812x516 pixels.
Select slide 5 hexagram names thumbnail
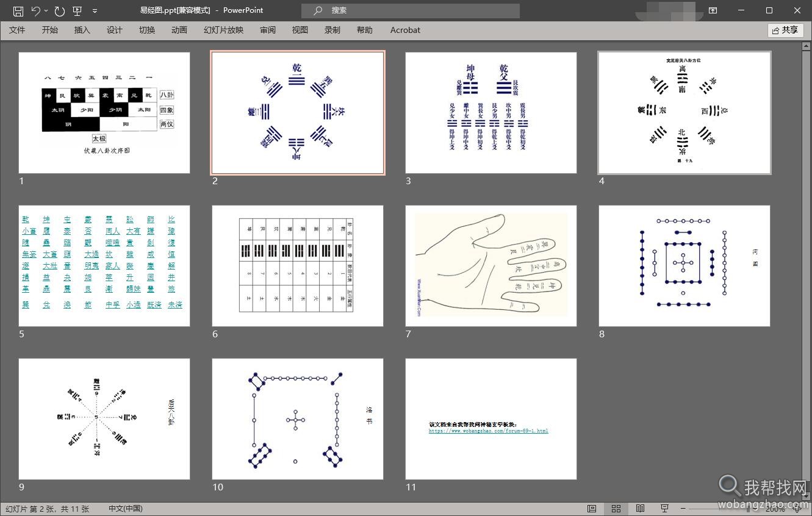(104, 265)
